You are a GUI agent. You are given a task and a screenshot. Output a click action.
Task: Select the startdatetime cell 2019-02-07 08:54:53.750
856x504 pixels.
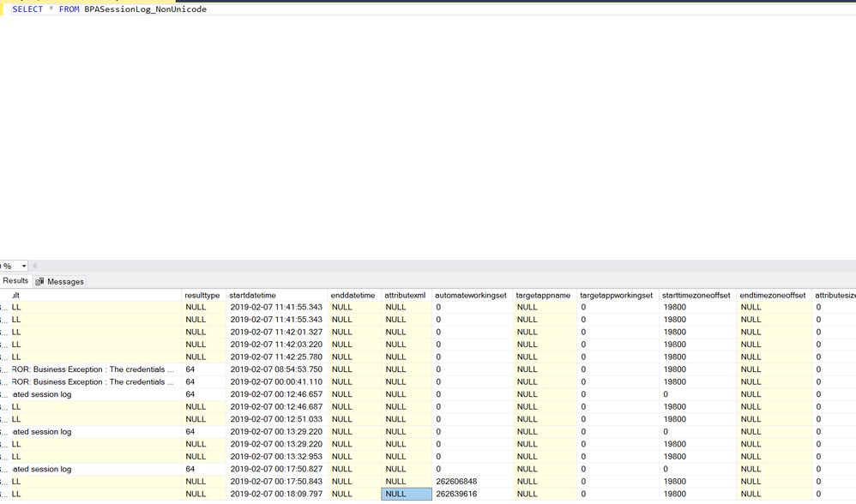[x=276, y=369]
